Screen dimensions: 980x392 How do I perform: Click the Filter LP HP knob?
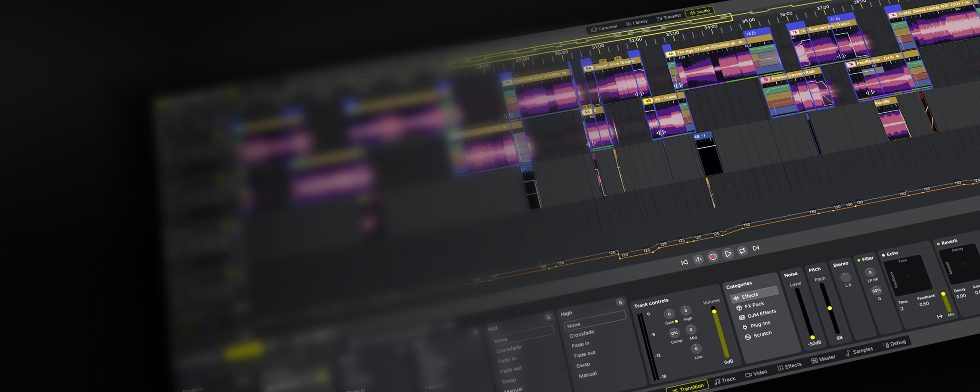coord(870,272)
